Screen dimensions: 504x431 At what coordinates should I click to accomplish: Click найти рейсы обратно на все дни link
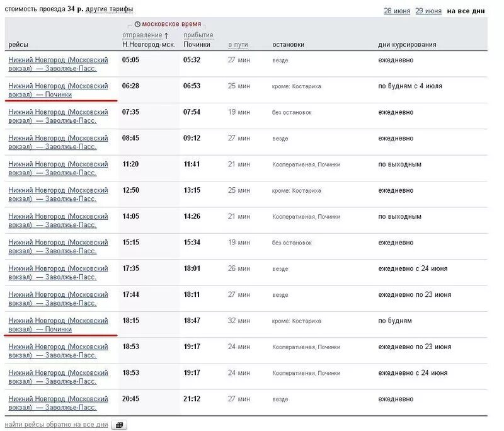56,424
